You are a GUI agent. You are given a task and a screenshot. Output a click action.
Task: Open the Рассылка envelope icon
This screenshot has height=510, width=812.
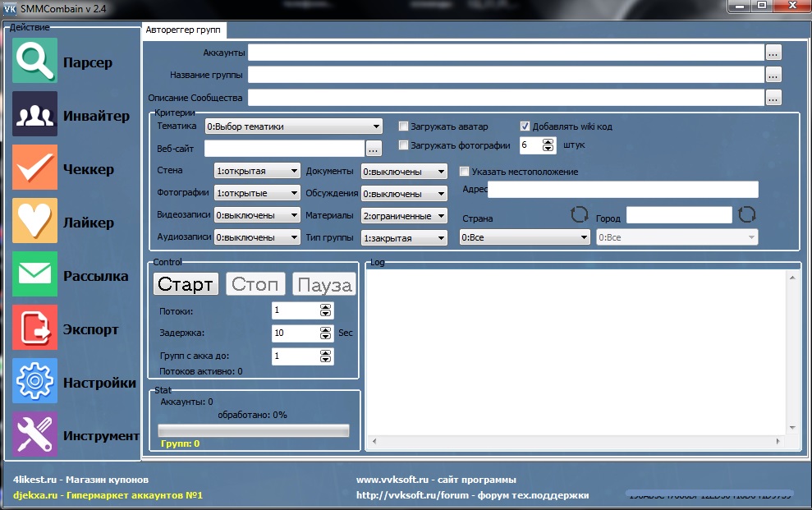click(x=34, y=274)
